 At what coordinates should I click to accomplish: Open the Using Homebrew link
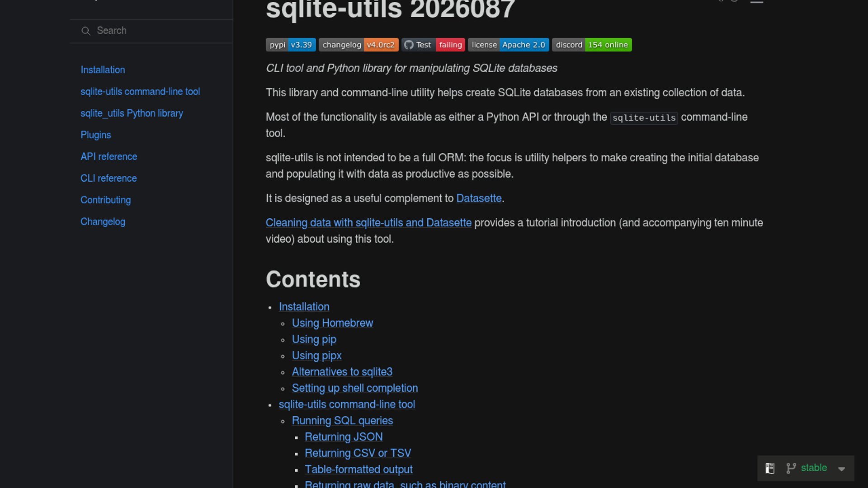332,323
